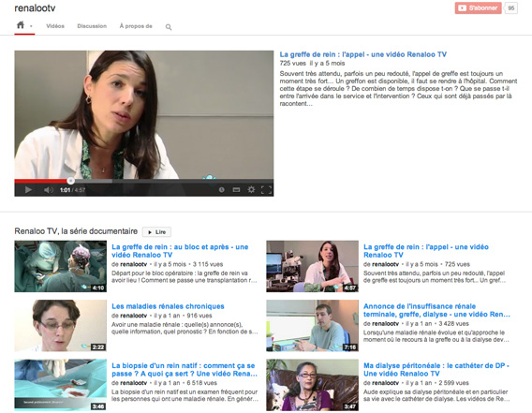Click the surgery thumbnail with 4:10 duration
This screenshot has width=532, height=413.
point(60,266)
